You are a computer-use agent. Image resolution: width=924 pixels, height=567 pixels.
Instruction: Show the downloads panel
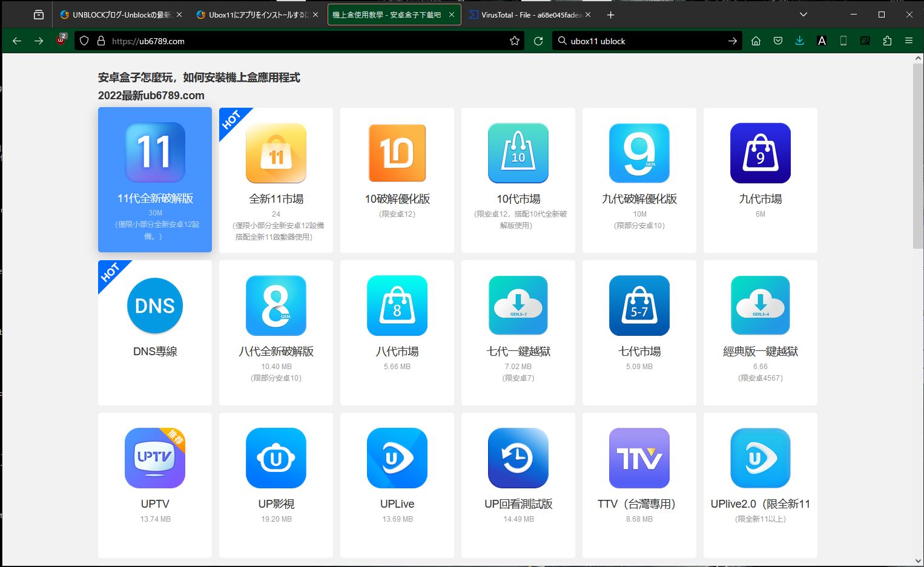point(800,41)
